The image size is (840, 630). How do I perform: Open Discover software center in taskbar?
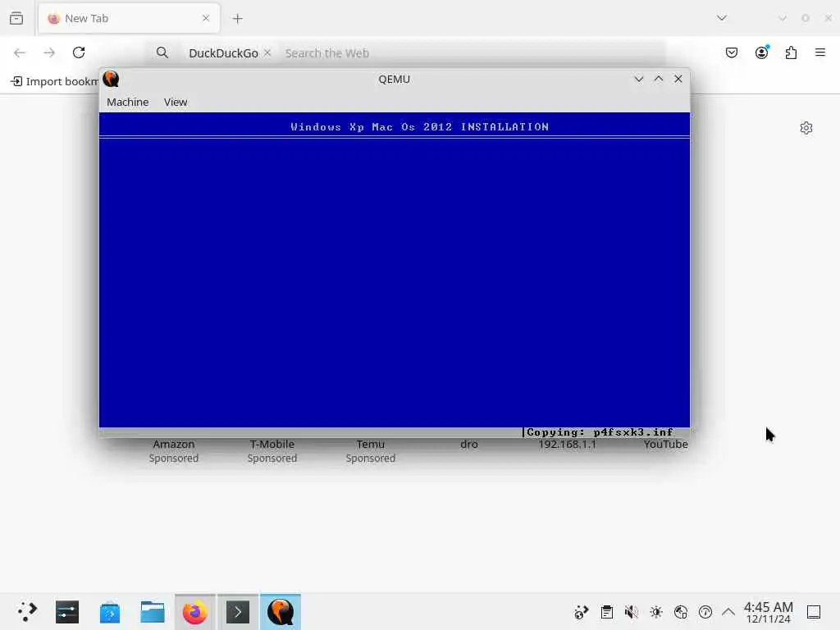[110, 612]
